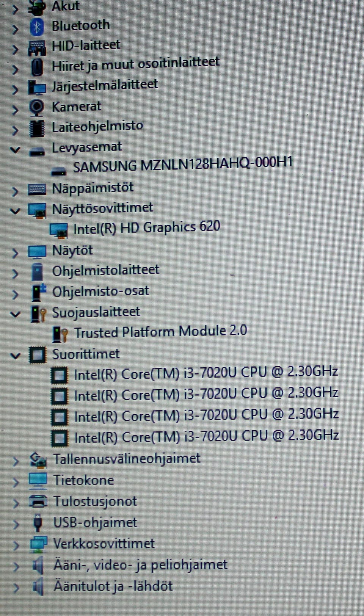The width and height of the screenshot is (364, 616).
Task: Collapse the Levyasemat category
Action: [x=15, y=150]
